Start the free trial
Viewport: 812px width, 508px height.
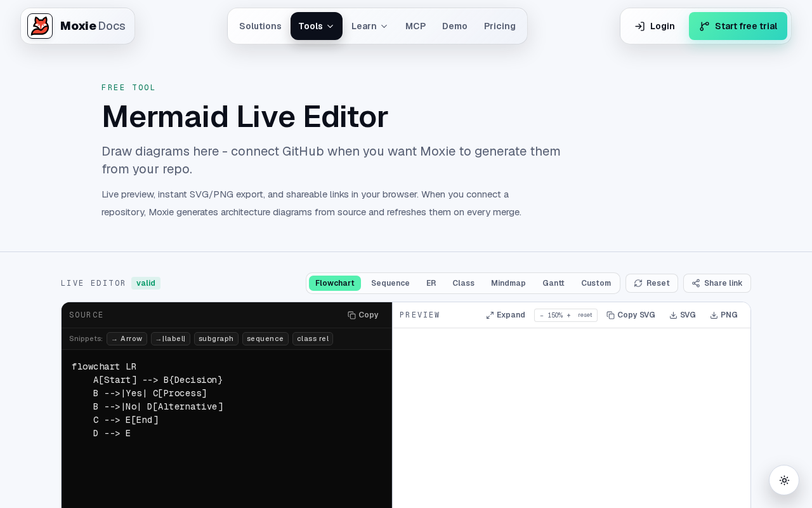coord(738,26)
